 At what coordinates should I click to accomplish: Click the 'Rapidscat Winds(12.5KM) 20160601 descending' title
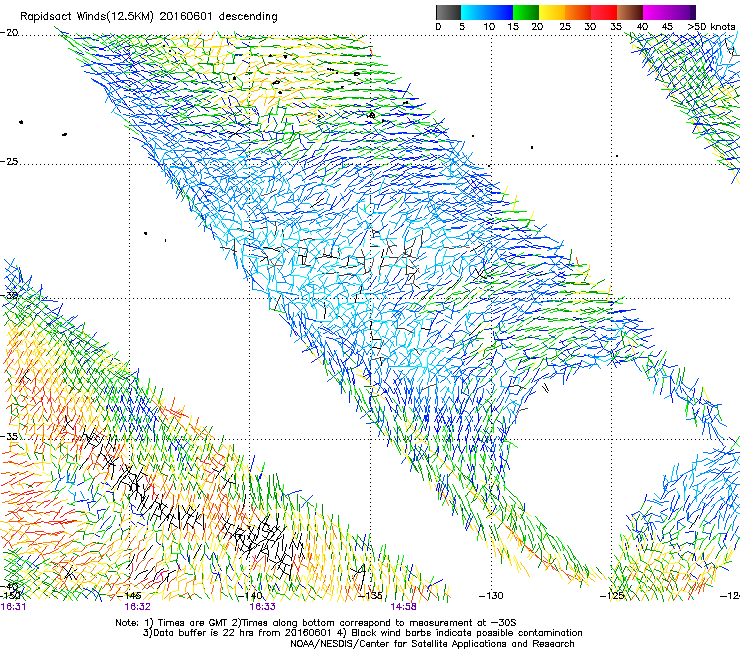pyautogui.click(x=149, y=17)
